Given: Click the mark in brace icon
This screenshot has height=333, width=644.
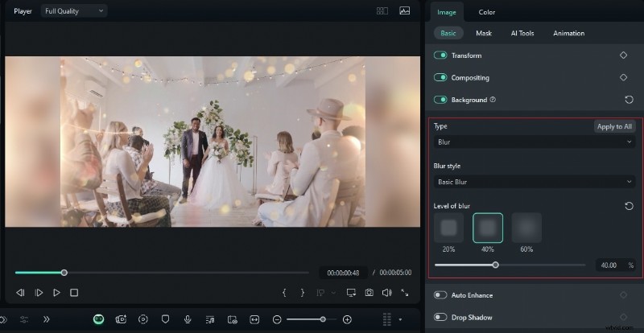Looking at the screenshot, I should [x=284, y=293].
